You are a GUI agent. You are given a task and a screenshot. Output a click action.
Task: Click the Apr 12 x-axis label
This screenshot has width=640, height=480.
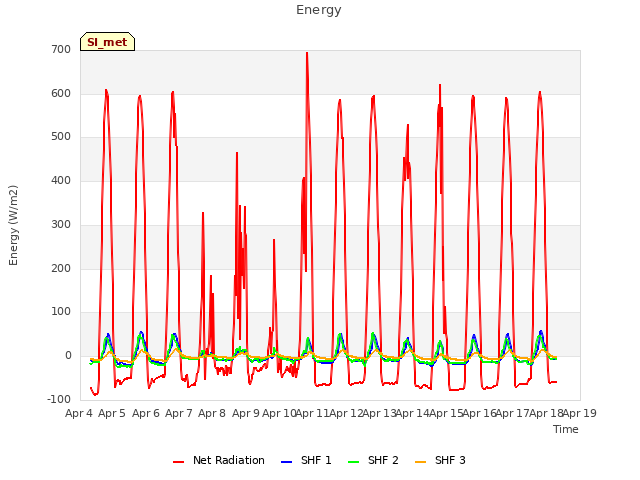(x=346, y=413)
